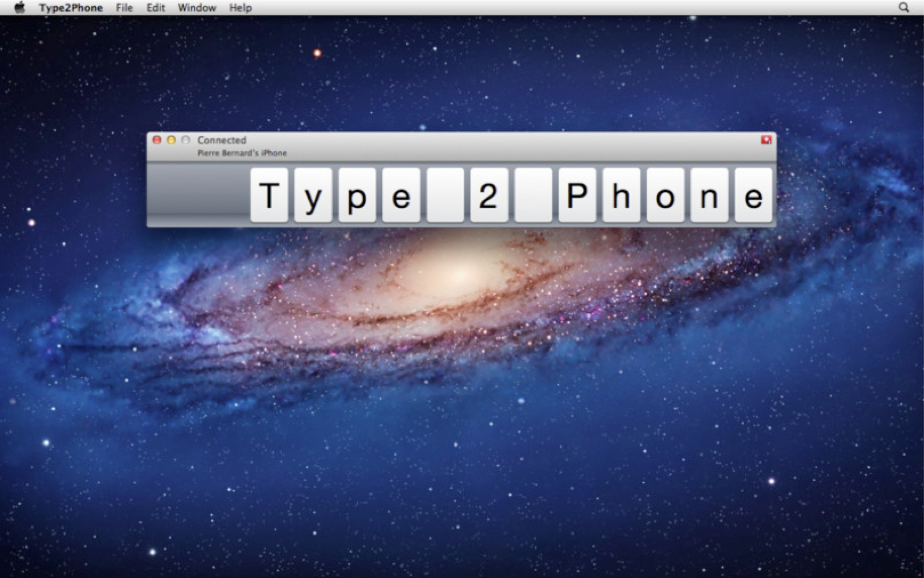This screenshot has width=924, height=578.
Task: Click the blank tile before capital "P"
Action: pyautogui.click(x=533, y=195)
